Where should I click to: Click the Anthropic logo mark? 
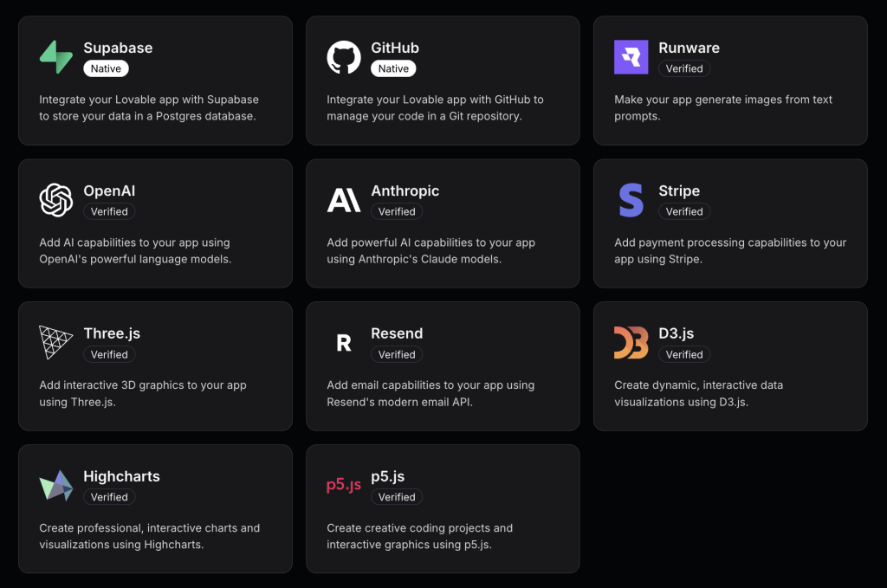point(343,199)
